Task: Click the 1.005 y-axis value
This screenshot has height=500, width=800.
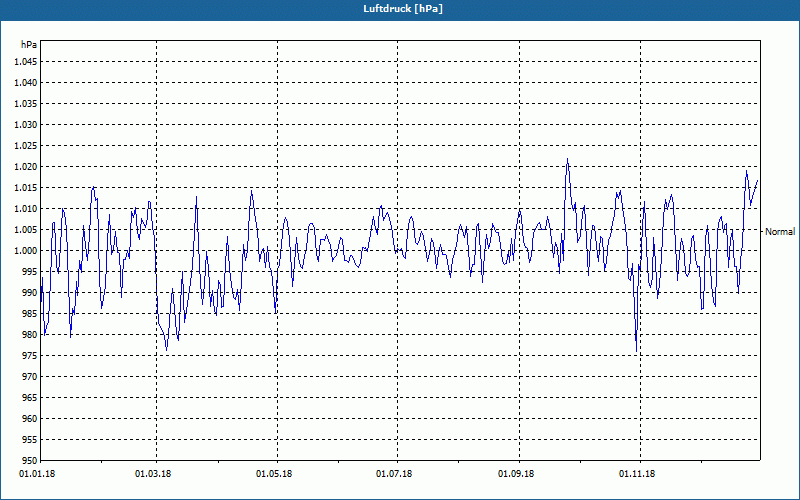Action: click(26, 230)
